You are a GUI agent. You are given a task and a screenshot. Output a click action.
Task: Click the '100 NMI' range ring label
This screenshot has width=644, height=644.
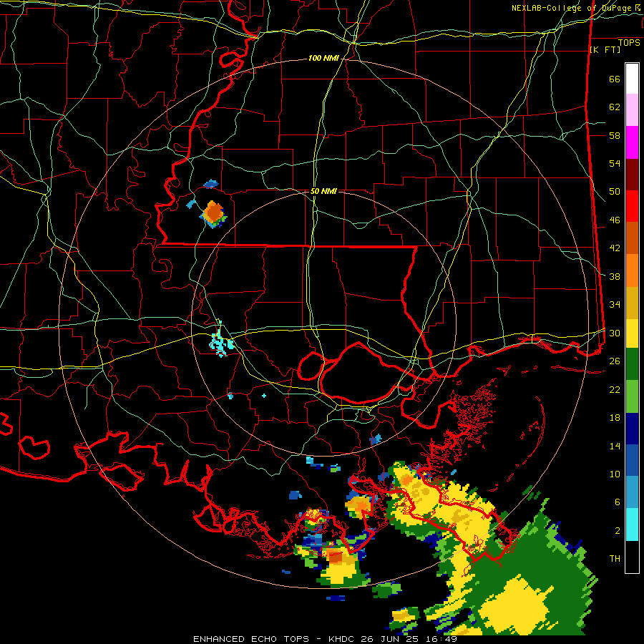tap(323, 59)
